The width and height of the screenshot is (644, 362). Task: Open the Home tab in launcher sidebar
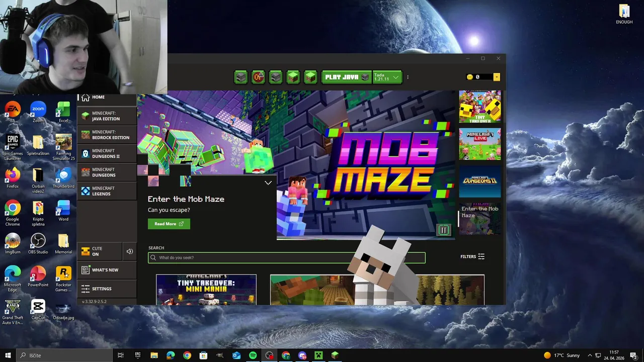(x=107, y=97)
